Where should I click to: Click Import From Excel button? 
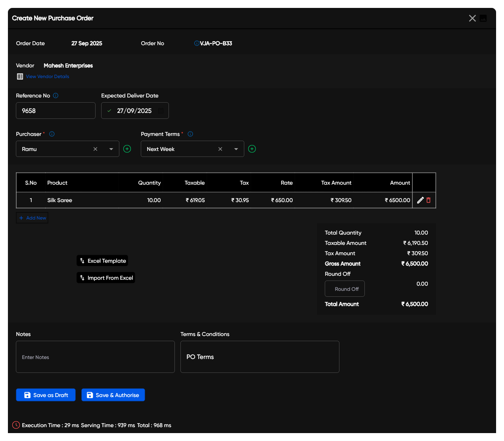(106, 278)
